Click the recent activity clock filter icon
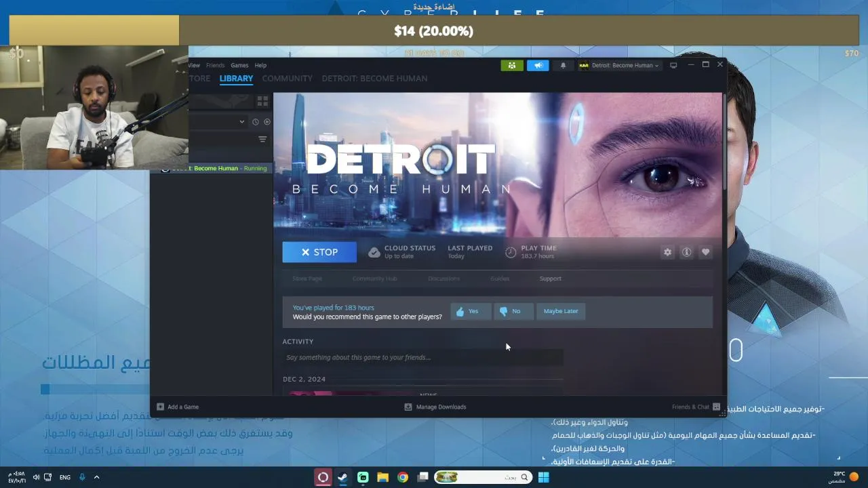The width and height of the screenshot is (868, 488). click(x=256, y=122)
